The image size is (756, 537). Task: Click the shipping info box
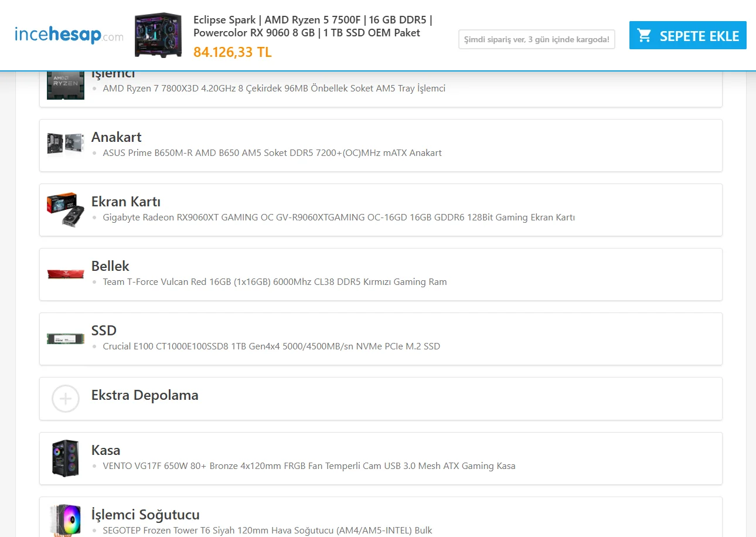pos(536,39)
